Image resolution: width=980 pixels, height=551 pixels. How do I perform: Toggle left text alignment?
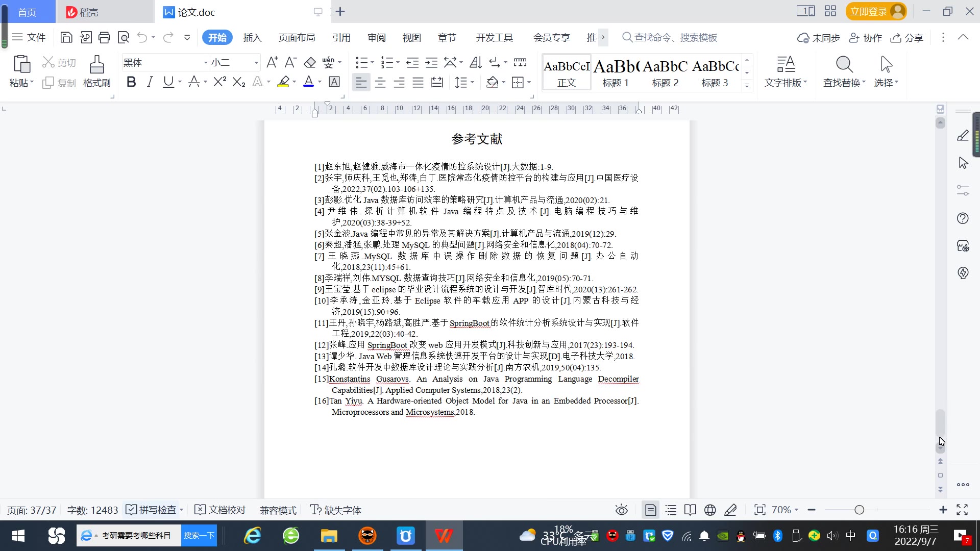(361, 82)
